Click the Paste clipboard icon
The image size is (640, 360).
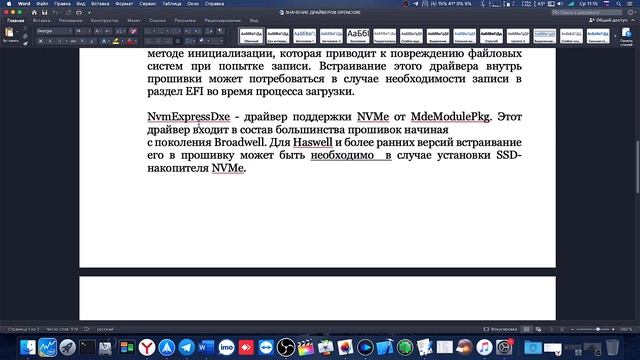9,32
